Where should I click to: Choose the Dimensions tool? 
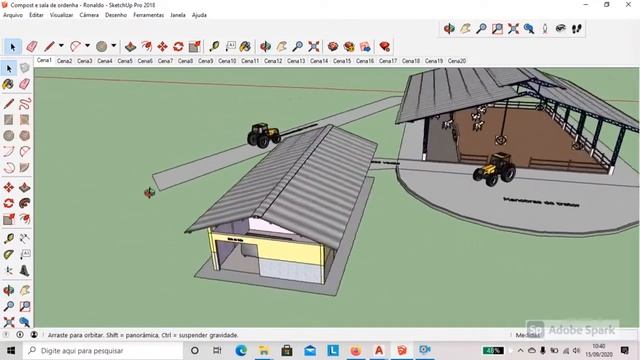click(24, 238)
